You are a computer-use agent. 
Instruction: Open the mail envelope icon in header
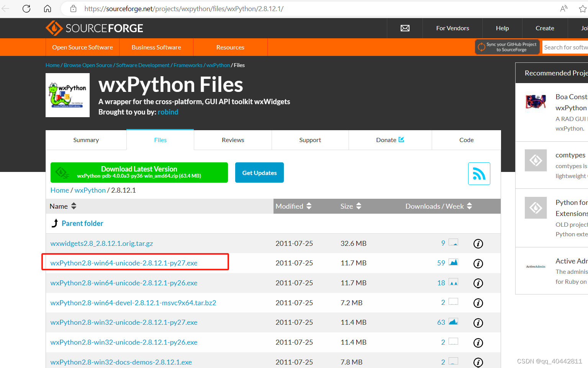(405, 28)
